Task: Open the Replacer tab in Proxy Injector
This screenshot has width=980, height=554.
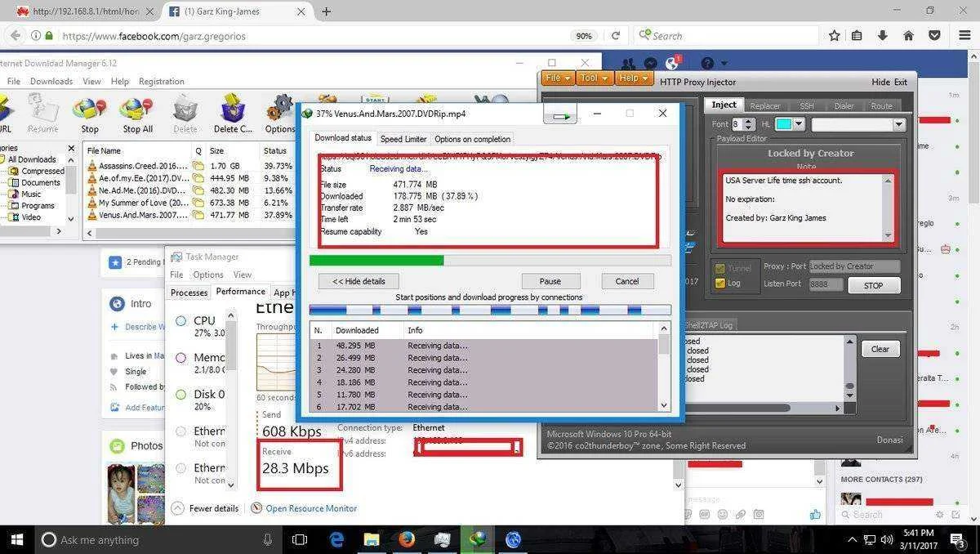Action: click(x=765, y=105)
